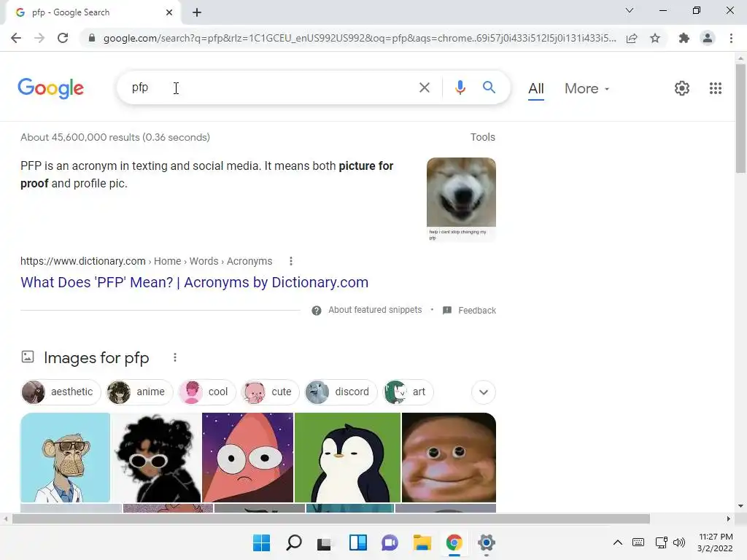Open Settings app from taskbar

(x=487, y=542)
